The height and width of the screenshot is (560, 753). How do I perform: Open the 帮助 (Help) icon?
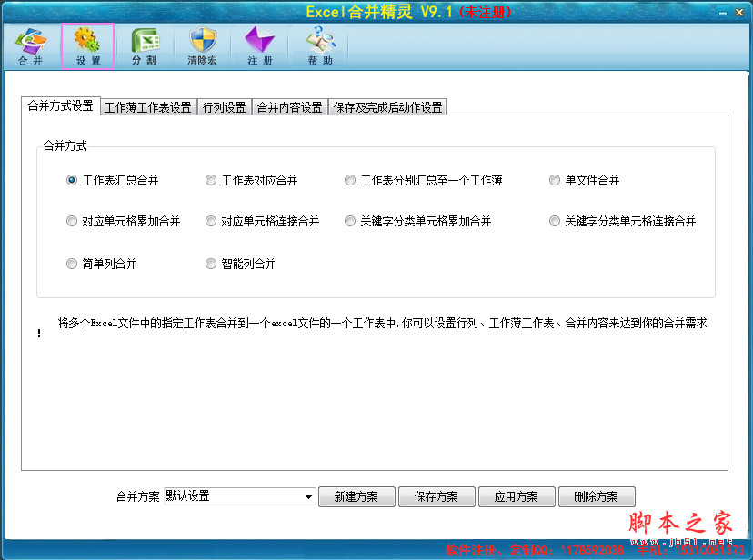[320, 46]
